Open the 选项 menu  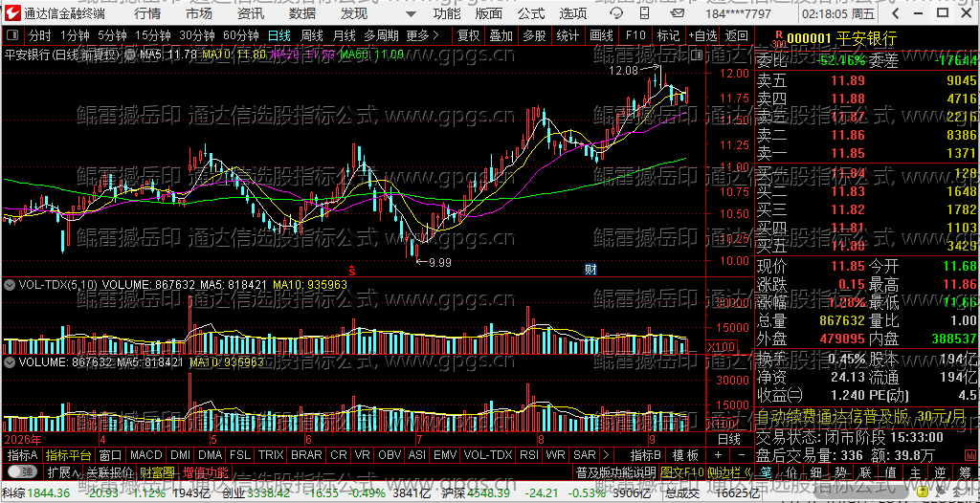573,13
